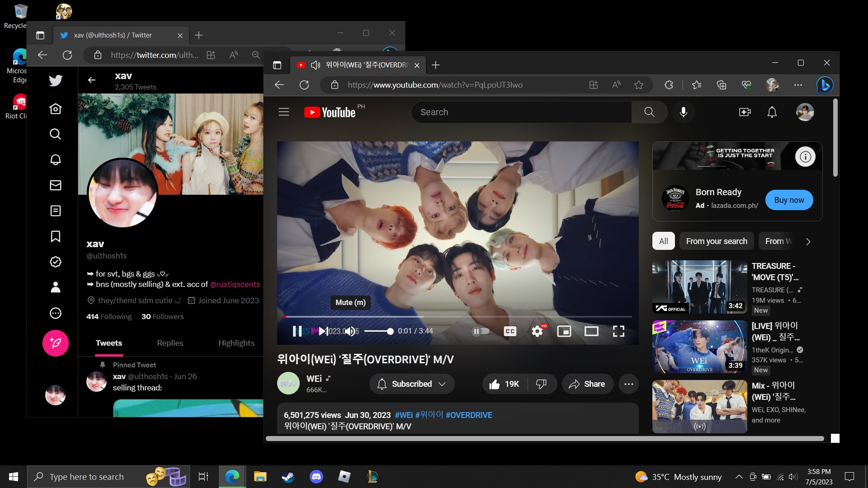This screenshot has width=868, height=488.
Task: Expand the Subscribed notification dropdown
Action: (x=412, y=384)
